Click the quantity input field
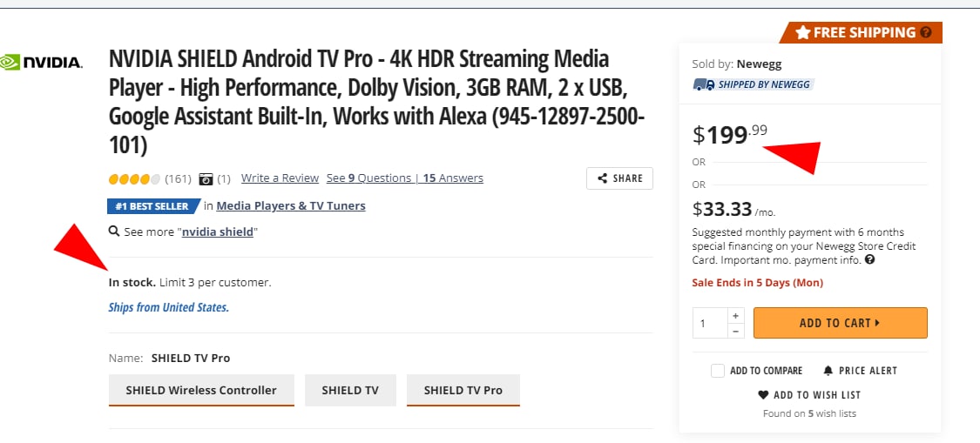Screen dimensions: 980x443 tap(710, 323)
